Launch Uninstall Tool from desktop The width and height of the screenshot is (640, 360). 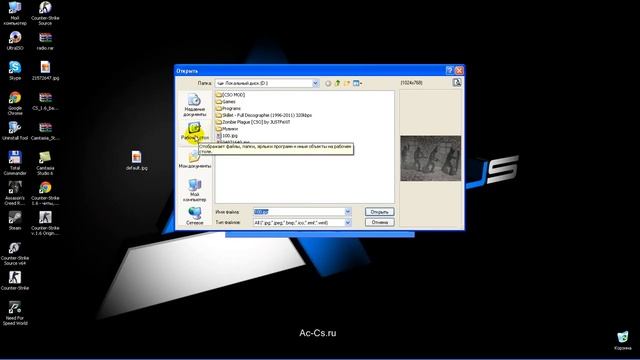click(15, 131)
